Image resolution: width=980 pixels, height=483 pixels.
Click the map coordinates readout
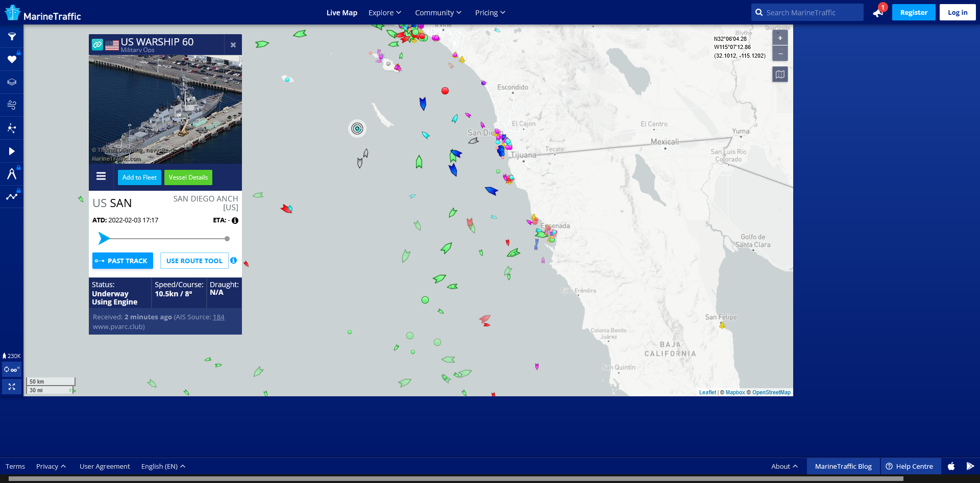point(740,47)
